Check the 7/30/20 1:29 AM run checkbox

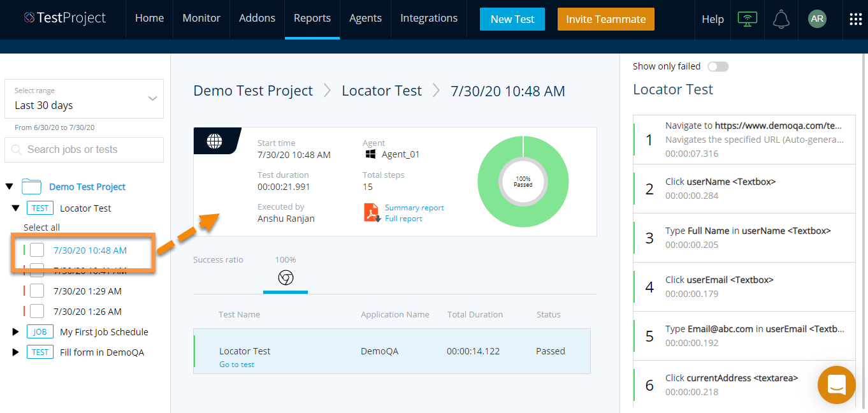37,291
